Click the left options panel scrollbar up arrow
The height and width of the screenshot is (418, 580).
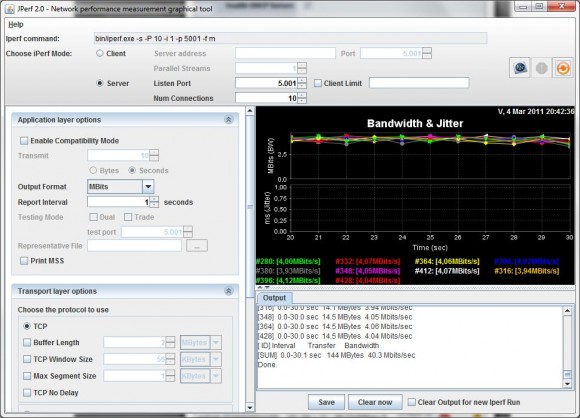(x=250, y=111)
